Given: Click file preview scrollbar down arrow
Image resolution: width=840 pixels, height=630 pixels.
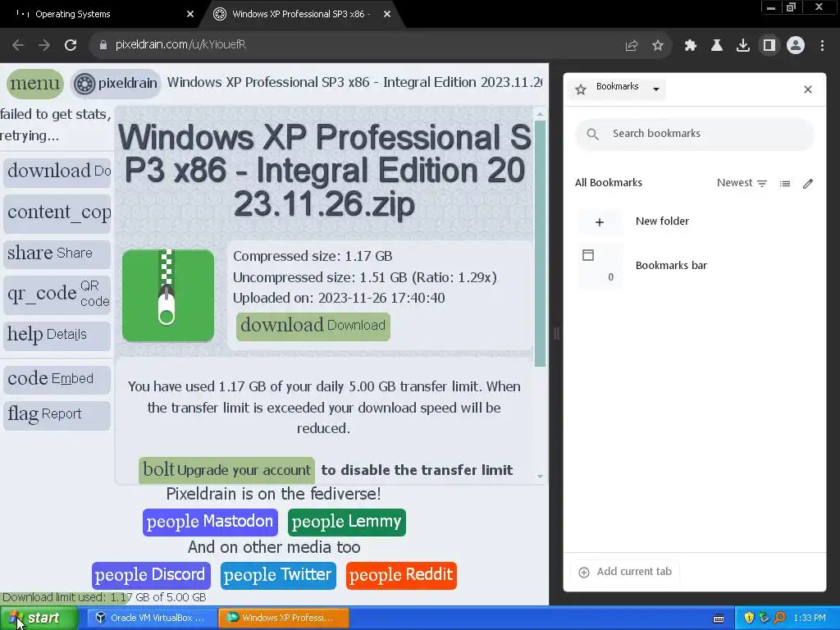Looking at the screenshot, I should pyautogui.click(x=540, y=477).
